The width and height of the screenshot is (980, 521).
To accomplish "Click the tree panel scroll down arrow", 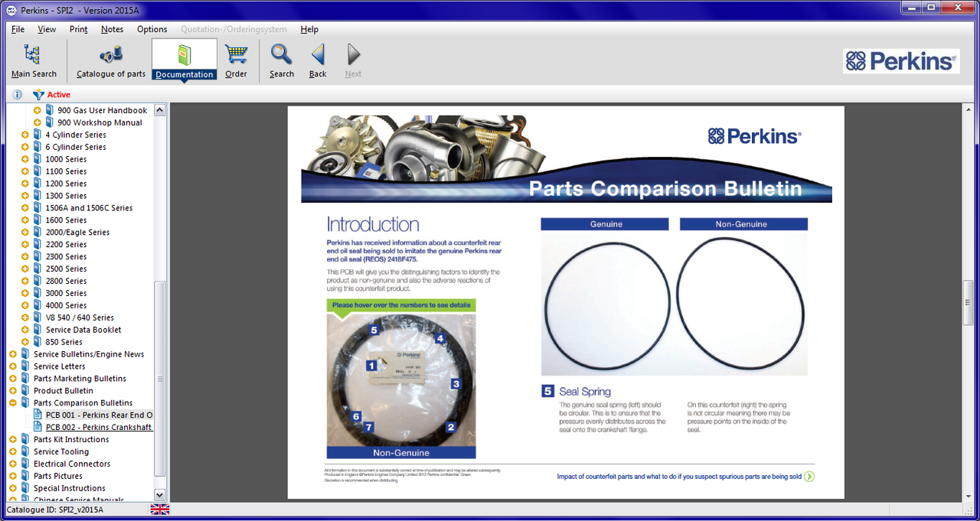I will point(159,495).
